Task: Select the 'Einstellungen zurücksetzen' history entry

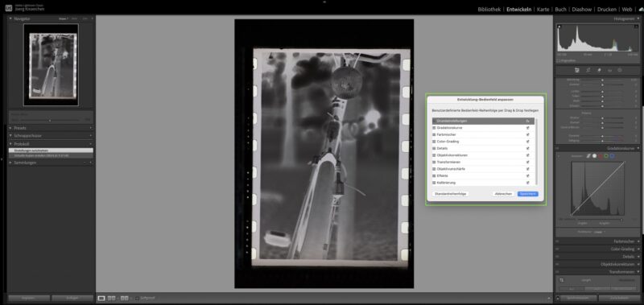Action: (51, 150)
